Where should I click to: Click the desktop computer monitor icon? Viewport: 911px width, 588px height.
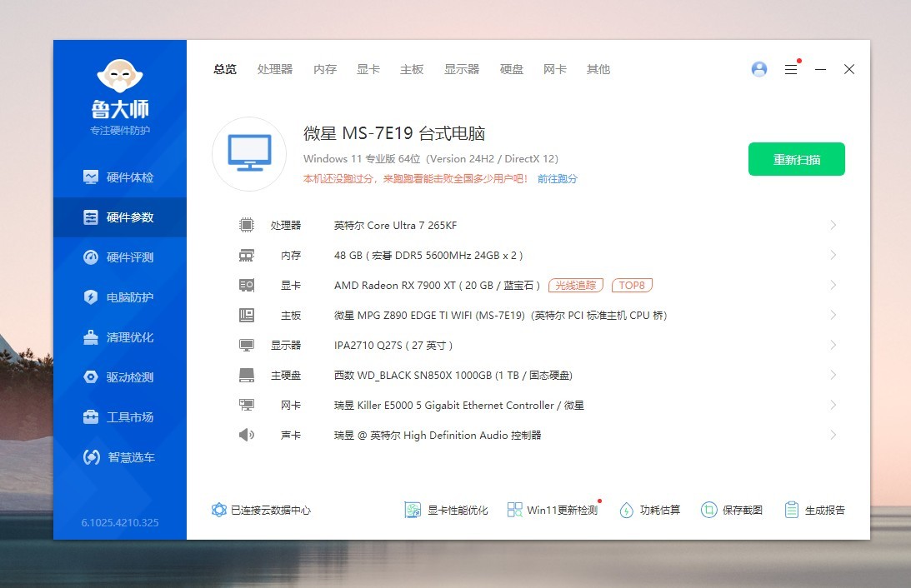click(x=249, y=154)
